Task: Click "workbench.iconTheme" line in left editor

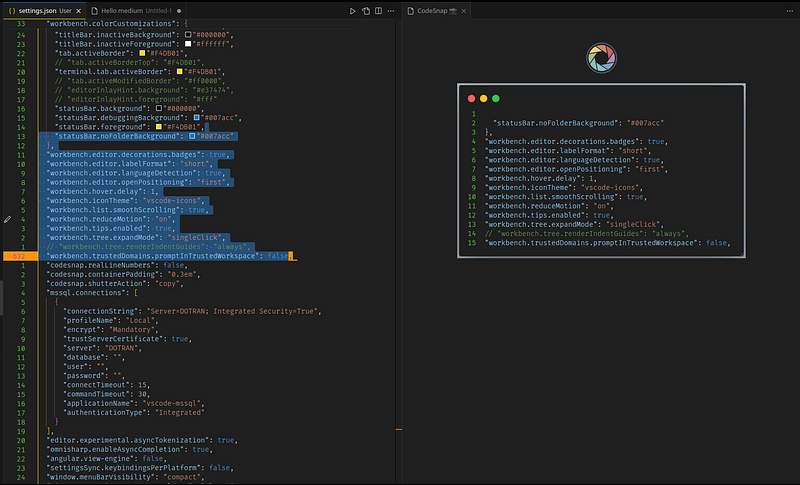Action: tap(128, 200)
